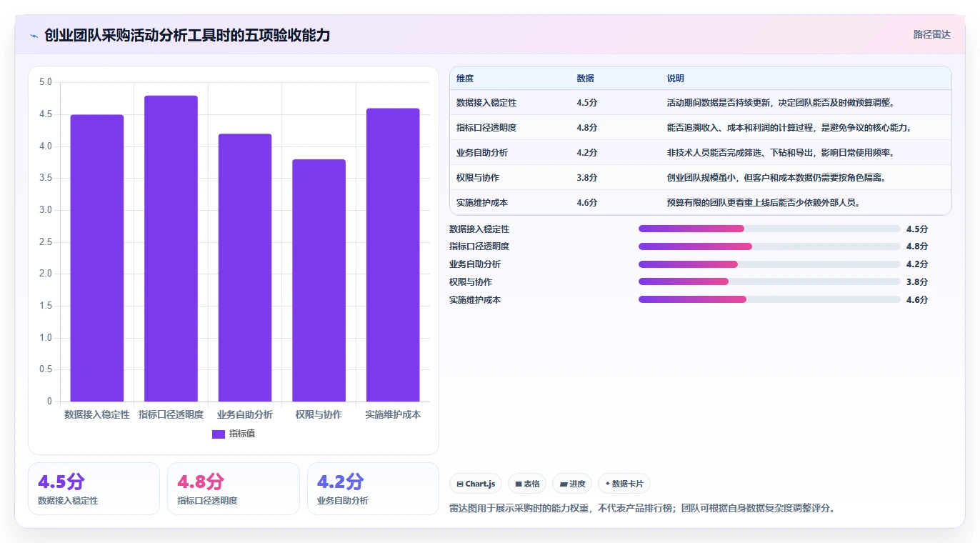Click the 数据接入稳定性 4.5分 progress bar

click(769, 229)
